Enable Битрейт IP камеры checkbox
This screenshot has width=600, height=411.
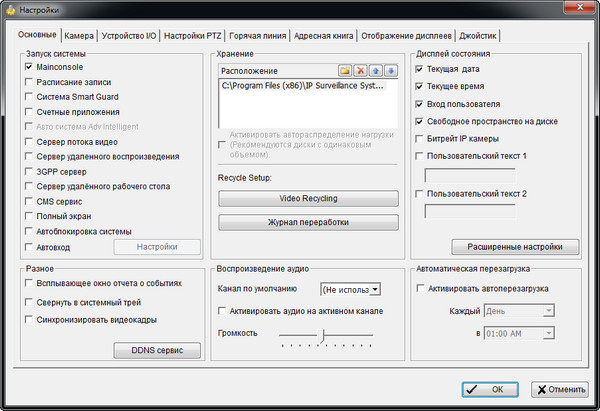(x=419, y=138)
